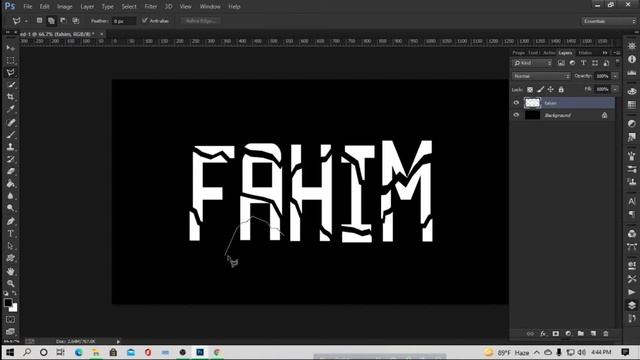Toggle lock image pixels
Image resolution: width=640 pixels, height=360 pixels.
pyautogui.click(x=540, y=89)
